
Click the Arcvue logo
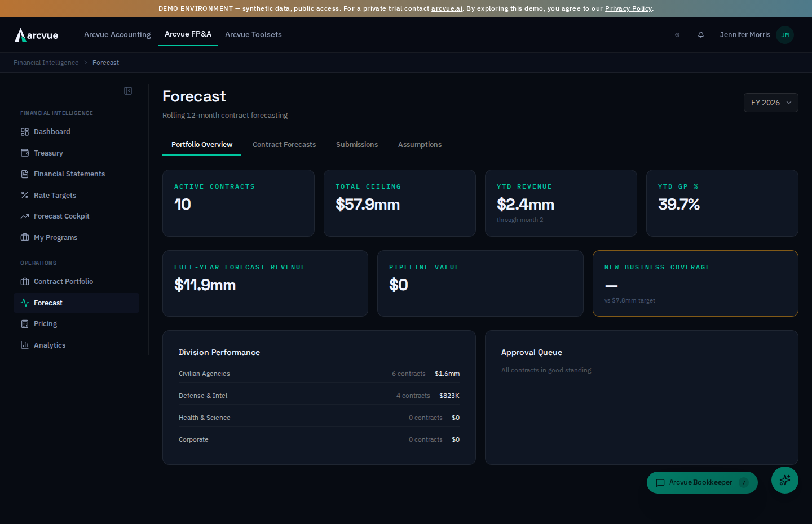[37, 35]
